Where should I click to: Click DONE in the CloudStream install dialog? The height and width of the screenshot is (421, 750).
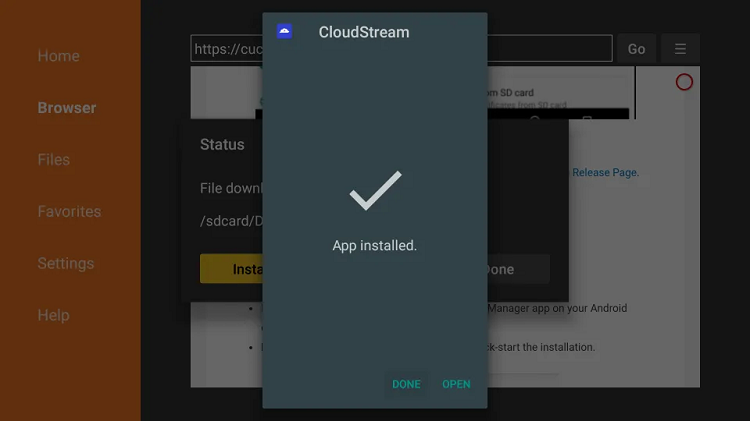406,384
